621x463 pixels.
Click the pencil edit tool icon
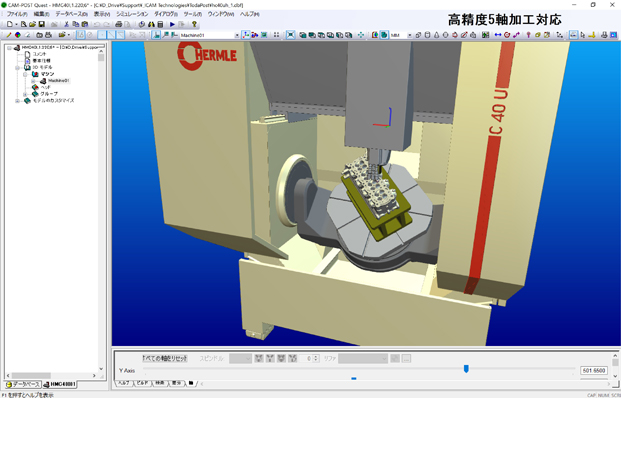(9, 35)
